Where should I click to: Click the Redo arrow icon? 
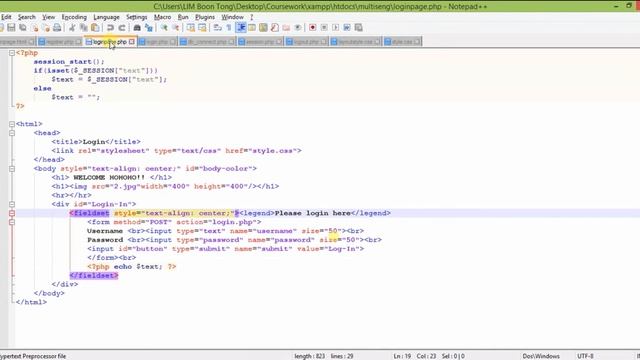(122, 28)
